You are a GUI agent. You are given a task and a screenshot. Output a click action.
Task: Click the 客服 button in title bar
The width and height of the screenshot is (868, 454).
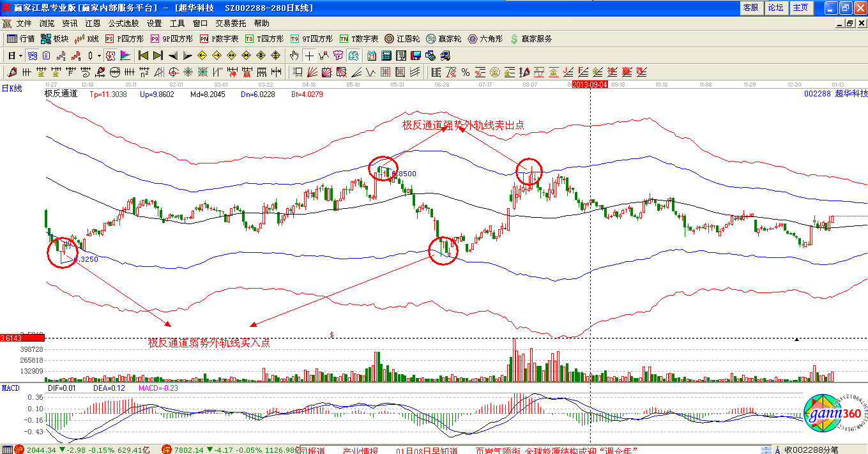pyautogui.click(x=750, y=8)
